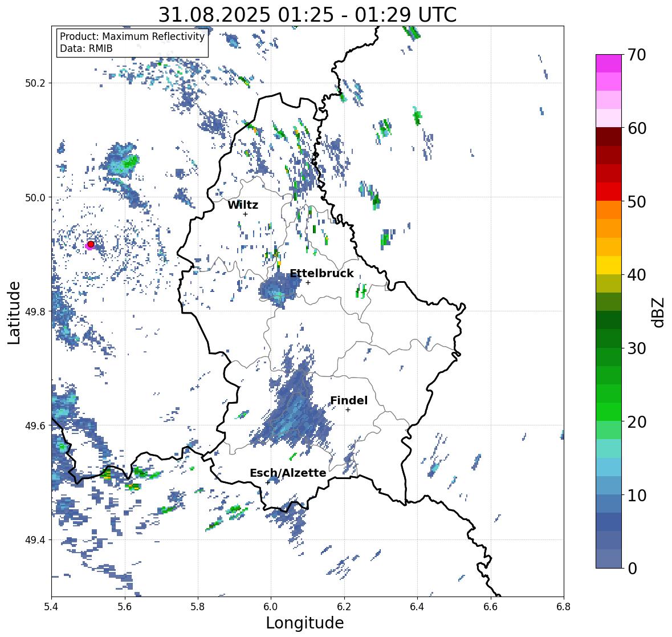Click the 0 value on colorbar
Viewport: 672px width, 637px height.
[632, 569]
